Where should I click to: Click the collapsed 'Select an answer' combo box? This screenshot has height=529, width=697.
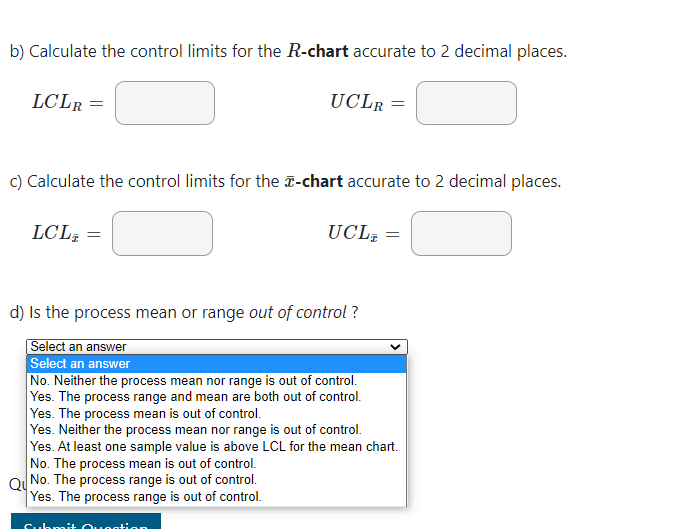pyautogui.click(x=217, y=347)
